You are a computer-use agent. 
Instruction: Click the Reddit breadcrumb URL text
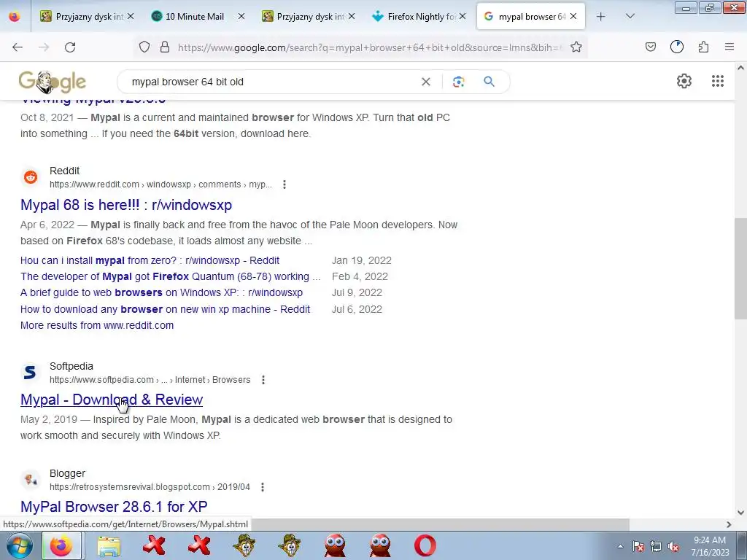tap(160, 184)
